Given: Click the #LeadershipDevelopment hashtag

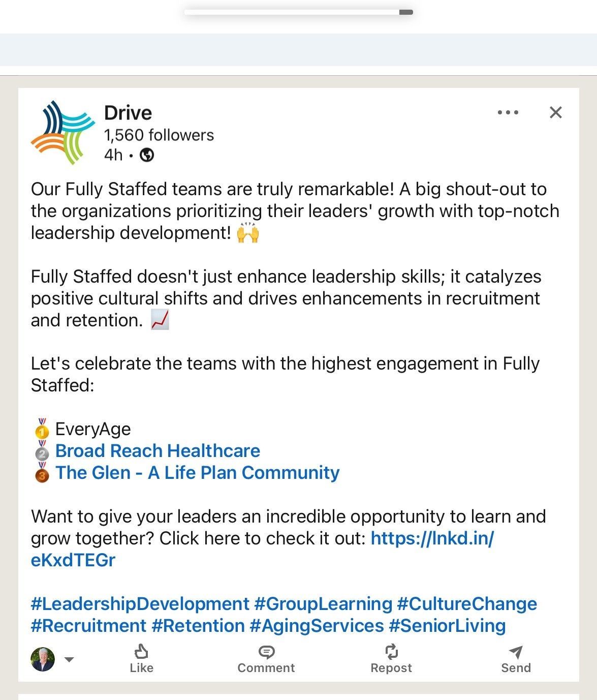Looking at the screenshot, I should [140, 604].
